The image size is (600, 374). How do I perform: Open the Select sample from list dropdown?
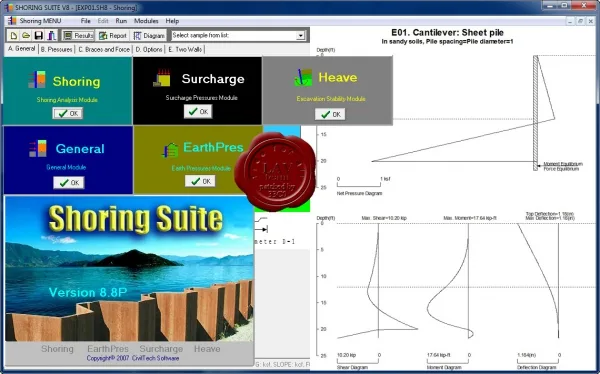[x=301, y=36]
